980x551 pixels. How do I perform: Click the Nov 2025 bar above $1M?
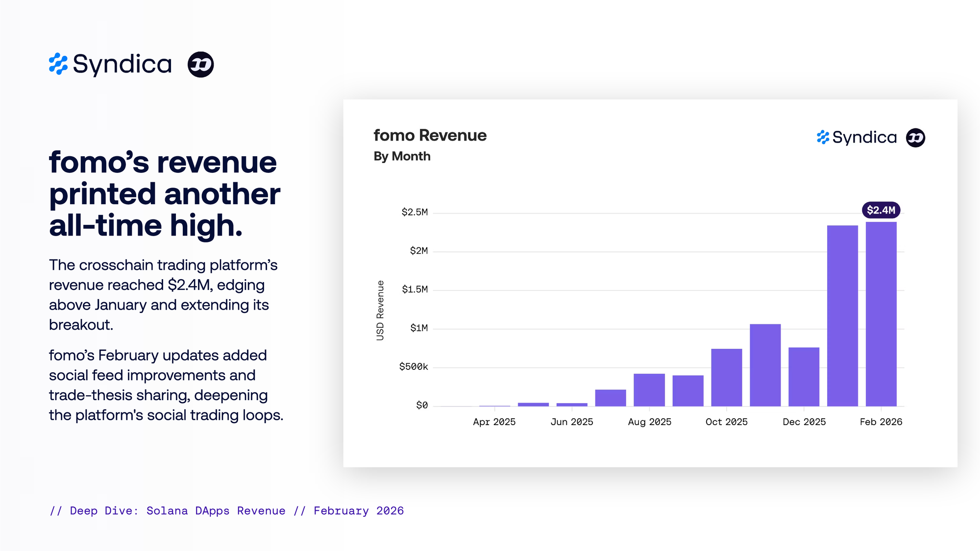[765, 365]
